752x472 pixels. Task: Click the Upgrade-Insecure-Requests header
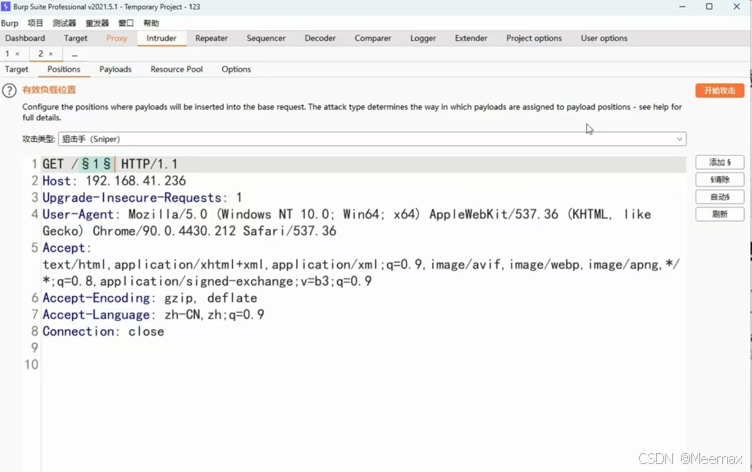point(132,198)
